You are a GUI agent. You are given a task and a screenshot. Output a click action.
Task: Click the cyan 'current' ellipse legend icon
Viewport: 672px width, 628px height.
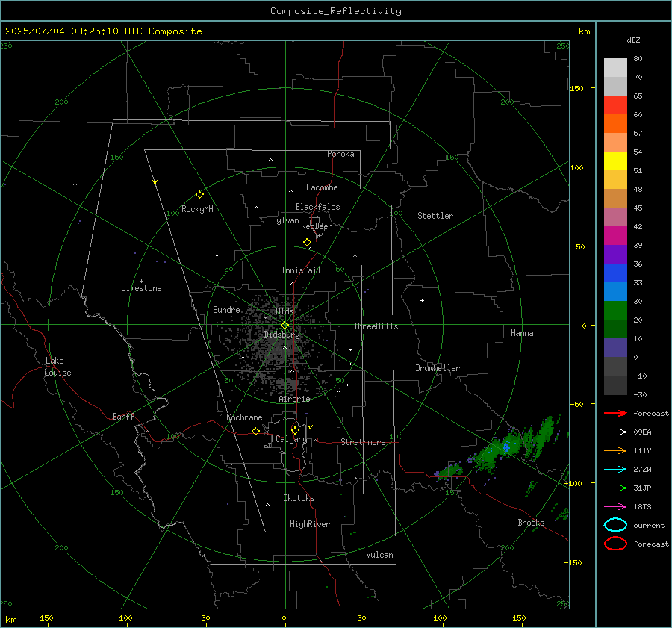[615, 525]
